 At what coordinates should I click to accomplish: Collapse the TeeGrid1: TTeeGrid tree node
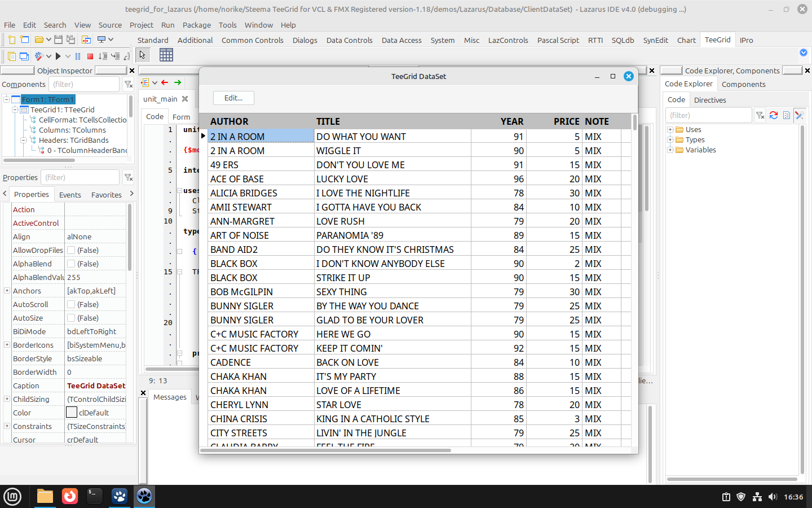pyautogui.click(x=15, y=110)
